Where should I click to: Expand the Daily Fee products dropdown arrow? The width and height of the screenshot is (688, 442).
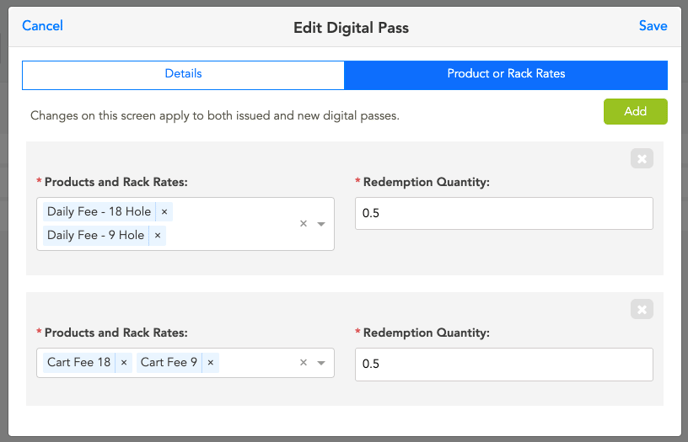pyautogui.click(x=321, y=224)
